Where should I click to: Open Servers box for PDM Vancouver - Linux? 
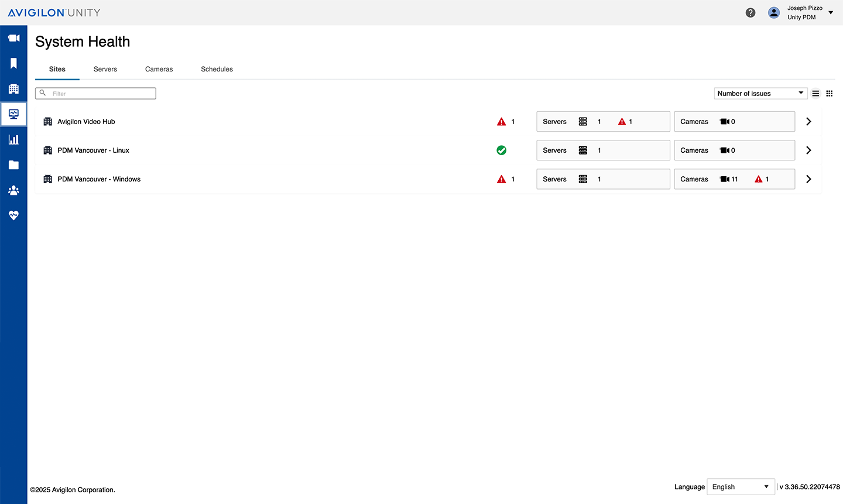tap(603, 150)
